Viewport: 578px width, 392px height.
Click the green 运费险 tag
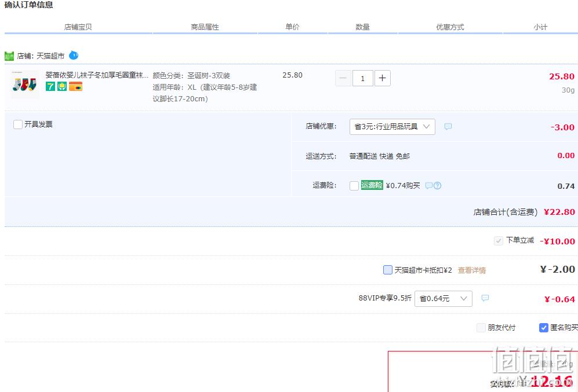[x=372, y=185]
